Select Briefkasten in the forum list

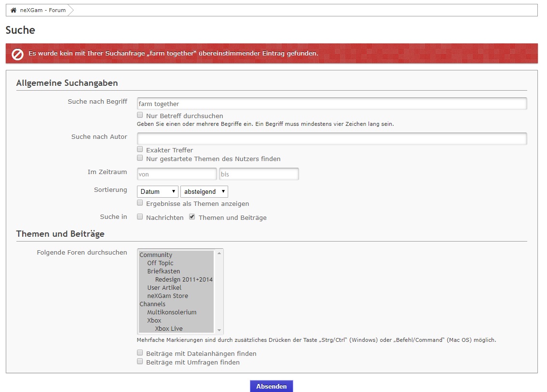tap(176, 271)
